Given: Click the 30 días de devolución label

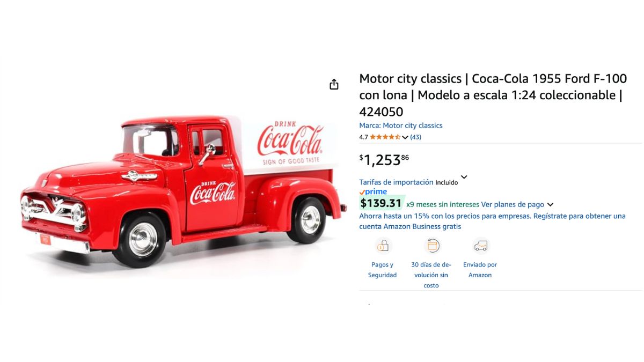Looking at the screenshot, I should tap(431, 275).
